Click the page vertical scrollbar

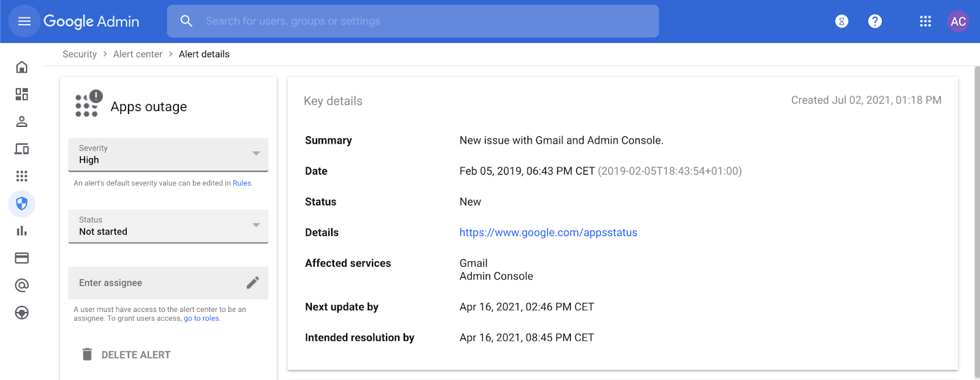(x=976, y=222)
